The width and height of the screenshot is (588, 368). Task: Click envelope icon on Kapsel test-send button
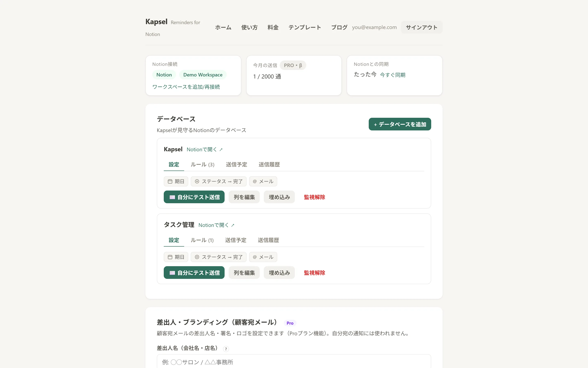click(x=172, y=197)
